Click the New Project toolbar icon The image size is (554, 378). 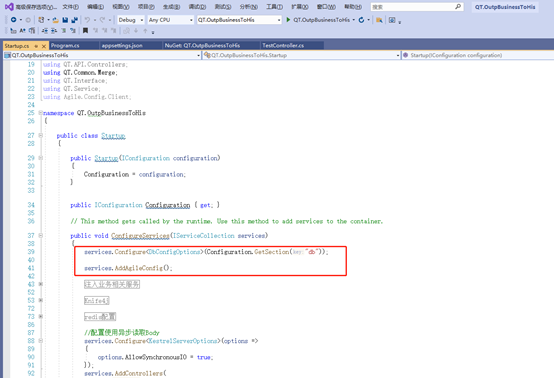tap(41, 20)
